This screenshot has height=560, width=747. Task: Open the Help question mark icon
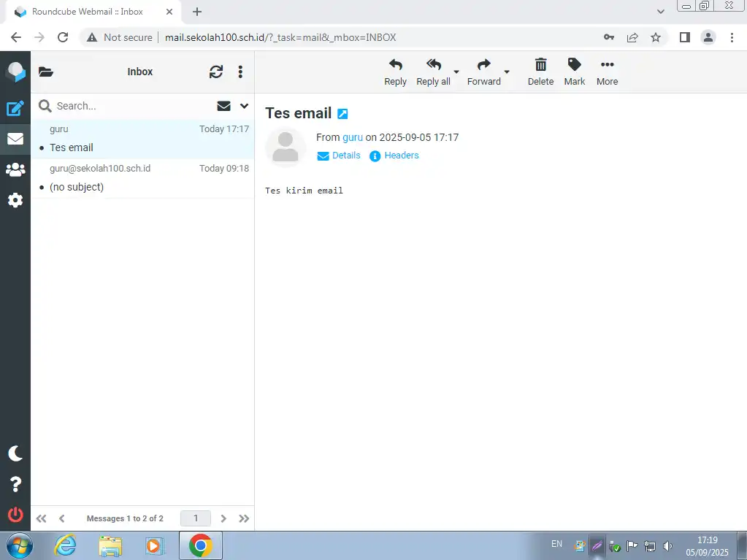click(x=15, y=484)
